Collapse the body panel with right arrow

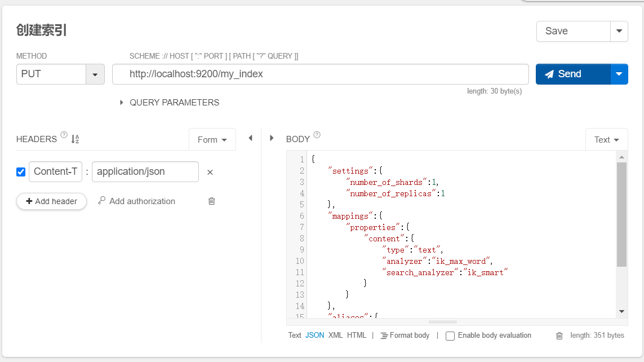pos(272,138)
